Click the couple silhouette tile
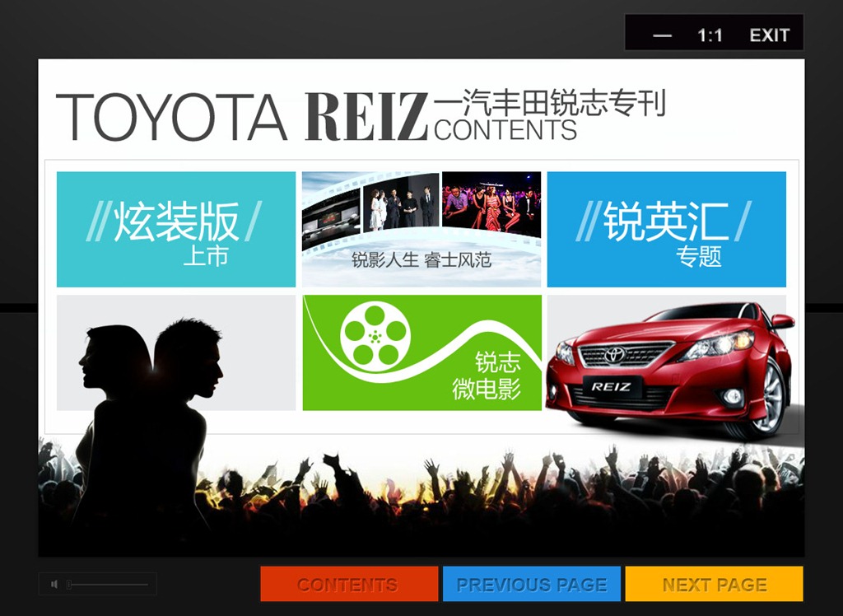 click(176, 353)
